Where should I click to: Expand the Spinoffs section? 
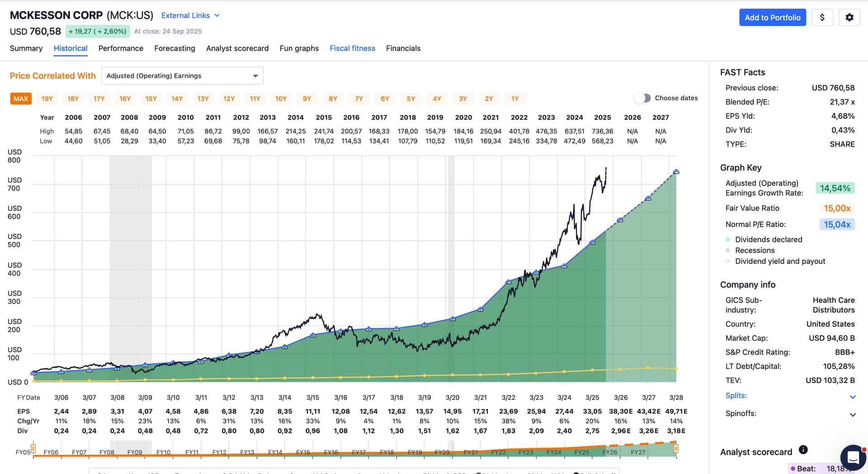852,414
